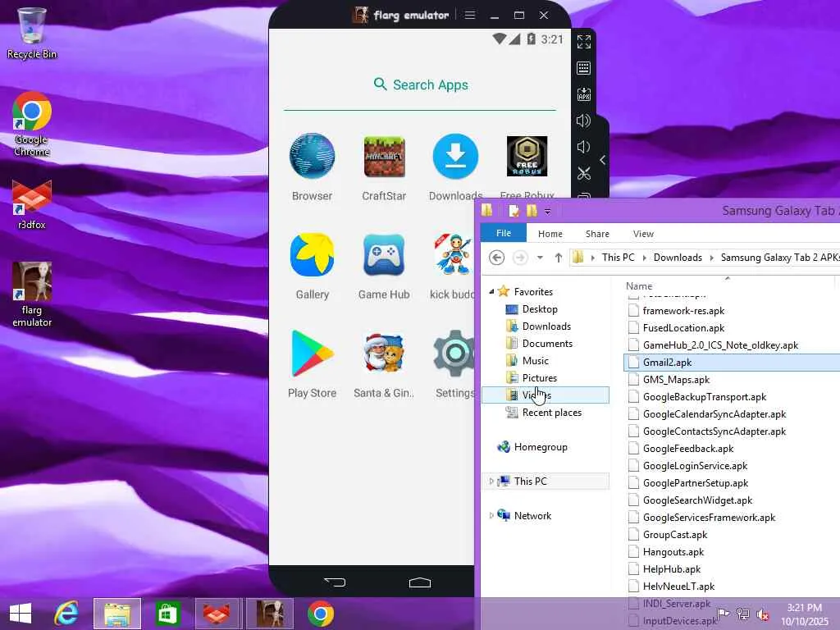Open the Browser app in the emulator
This screenshot has width=840, height=630.
coord(312,157)
